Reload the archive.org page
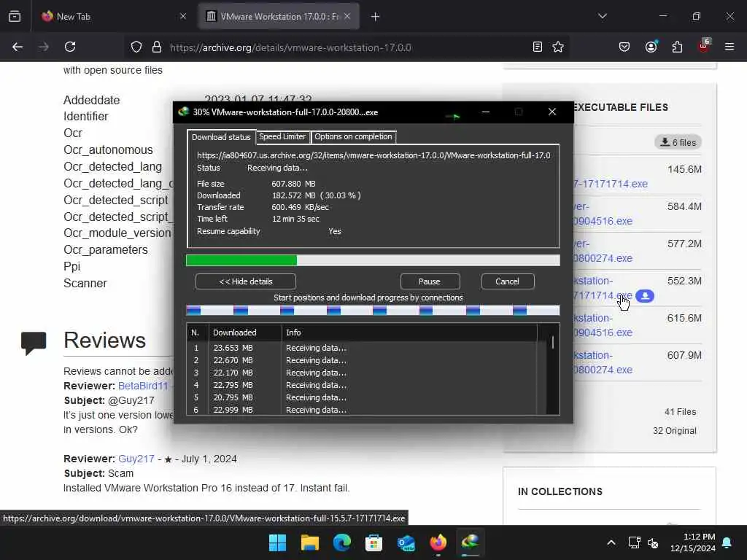 70,47
